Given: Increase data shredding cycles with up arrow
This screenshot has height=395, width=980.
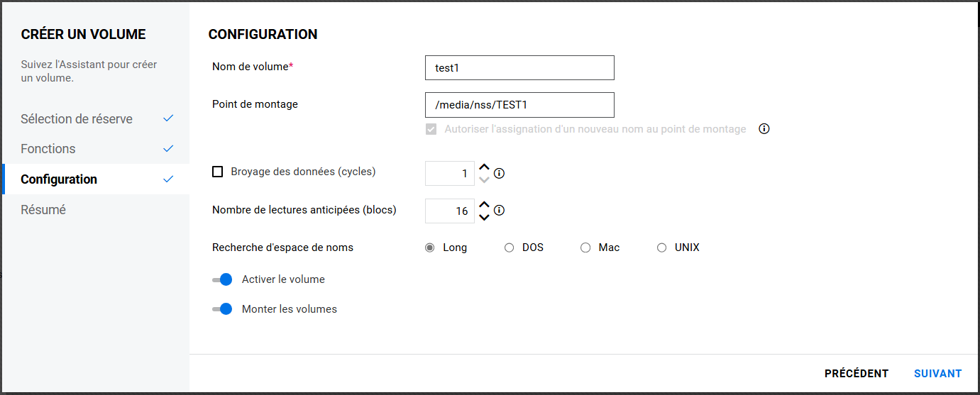Looking at the screenshot, I should [x=484, y=168].
